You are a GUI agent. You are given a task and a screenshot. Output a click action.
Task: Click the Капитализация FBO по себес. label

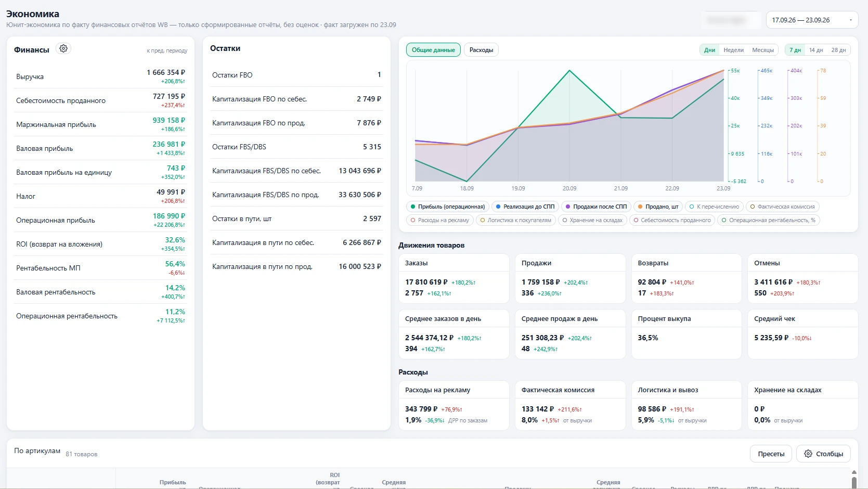pyautogui.click(x=260, y=99)
